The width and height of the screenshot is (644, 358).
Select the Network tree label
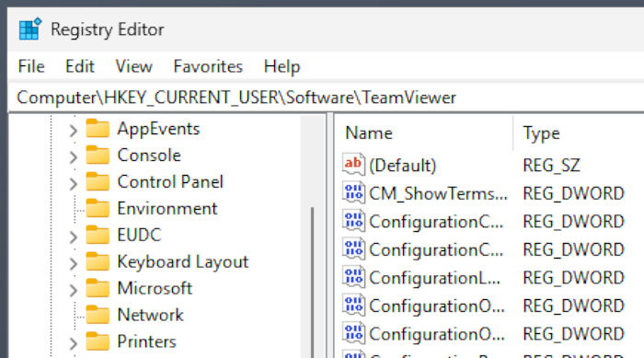(150, 315)
